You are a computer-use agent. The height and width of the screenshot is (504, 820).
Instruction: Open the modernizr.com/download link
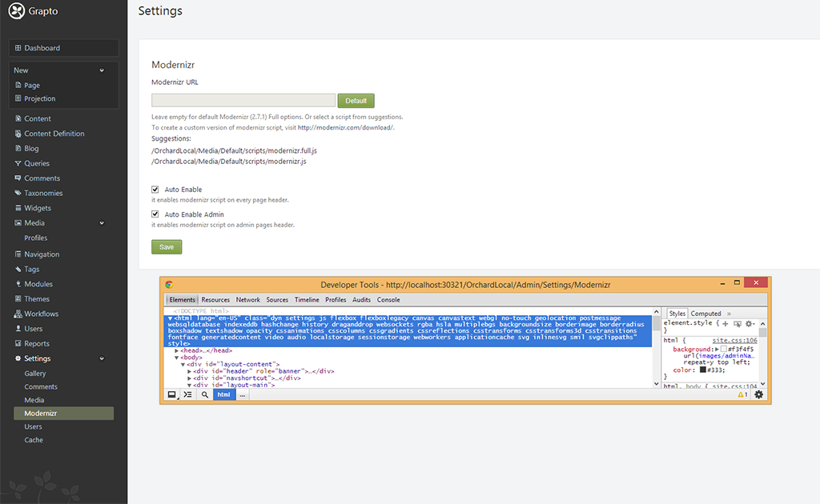click(345, 127)
